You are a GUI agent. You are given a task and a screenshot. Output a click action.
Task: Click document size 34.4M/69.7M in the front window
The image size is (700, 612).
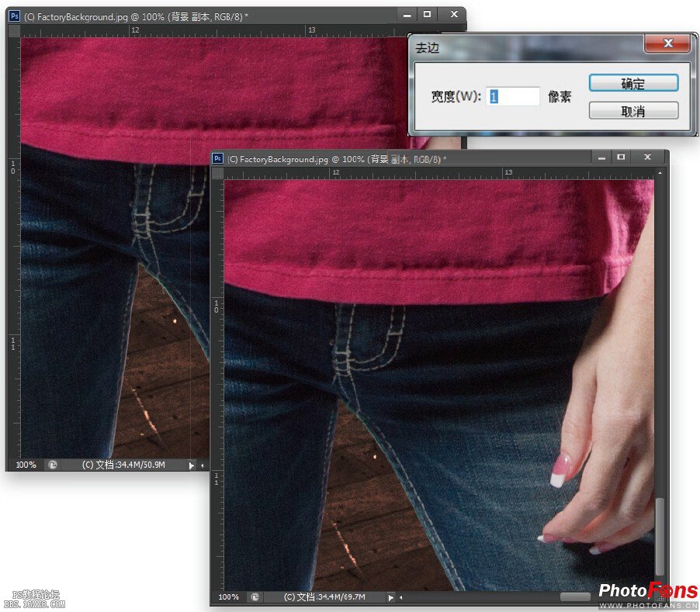pos(324,596)
